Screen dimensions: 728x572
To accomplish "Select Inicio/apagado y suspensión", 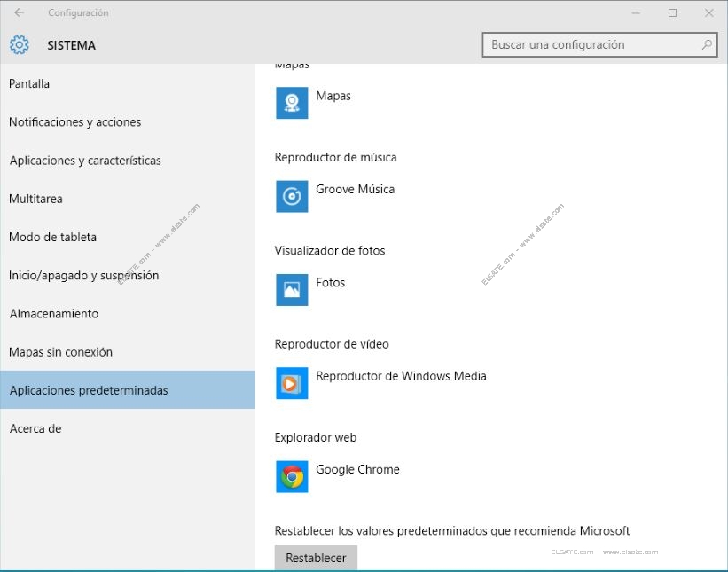I will pos(128,275).
